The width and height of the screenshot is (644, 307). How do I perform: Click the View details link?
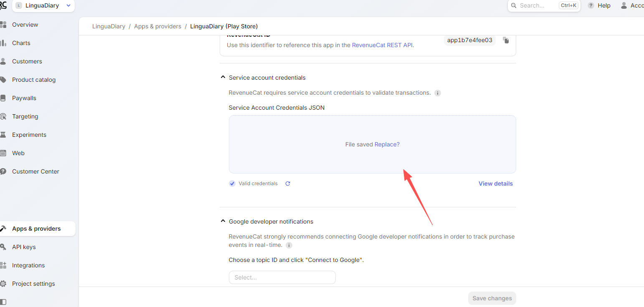[496, 184]
